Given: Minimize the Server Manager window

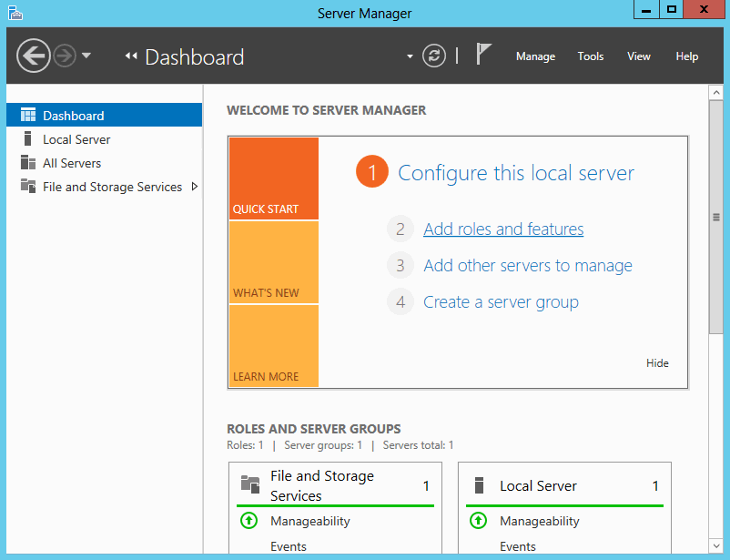Looking at the screenshot, I should tap(646, 10).
